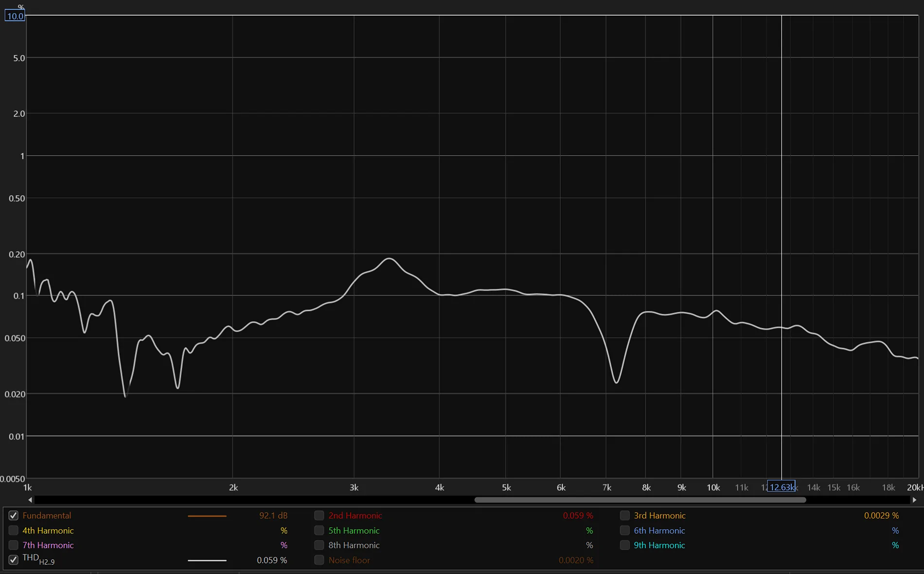Click the left scroll arrow below the graph

coord(30,500)
